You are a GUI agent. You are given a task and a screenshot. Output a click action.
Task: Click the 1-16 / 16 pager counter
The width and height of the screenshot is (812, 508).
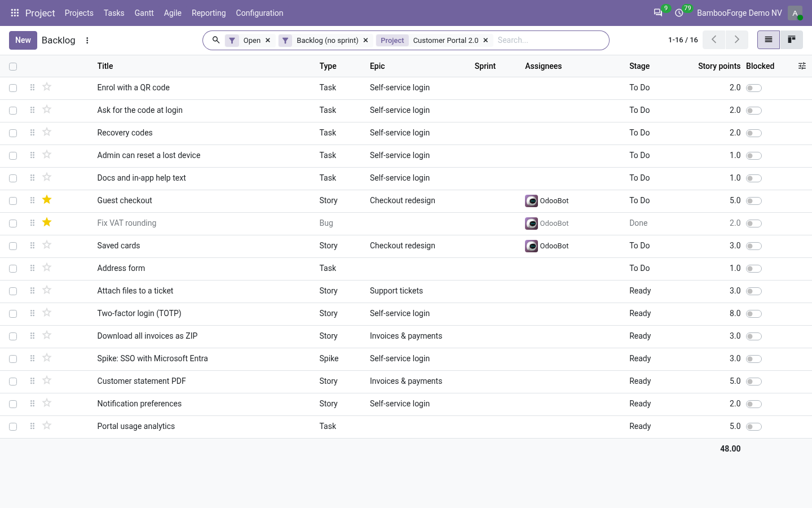tap(683, 40)
